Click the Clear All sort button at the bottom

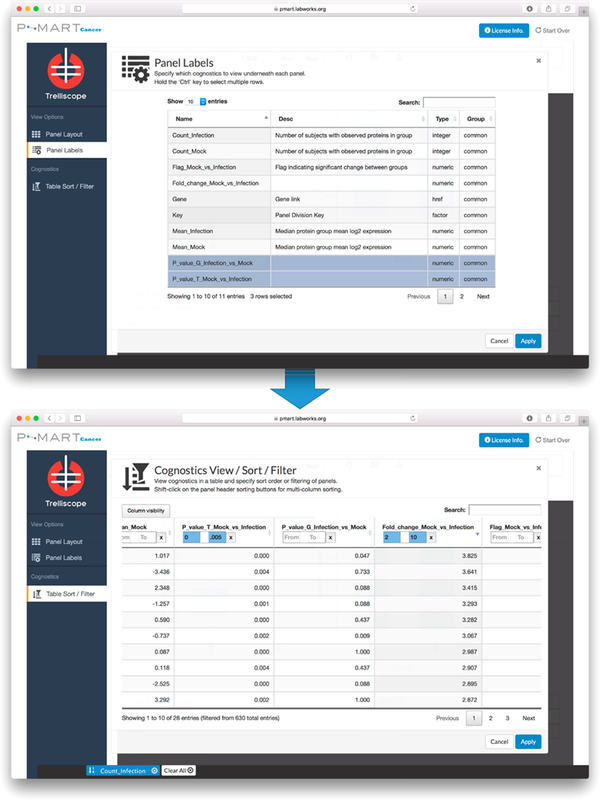click(x=178, y=770)
